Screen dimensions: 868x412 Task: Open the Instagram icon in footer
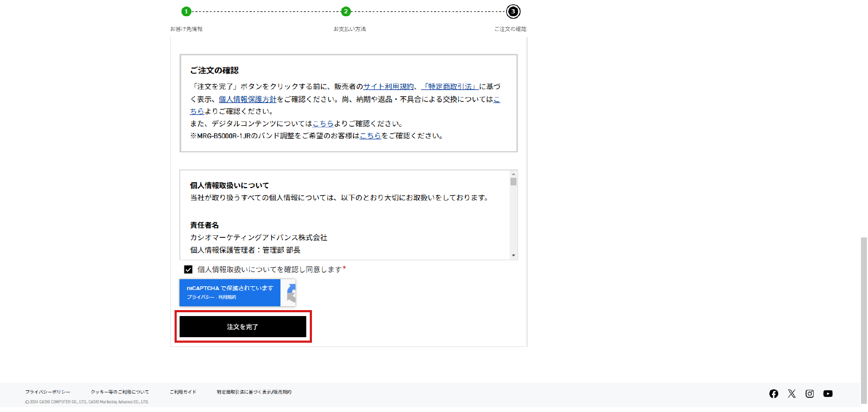click(x=809, y=394)
